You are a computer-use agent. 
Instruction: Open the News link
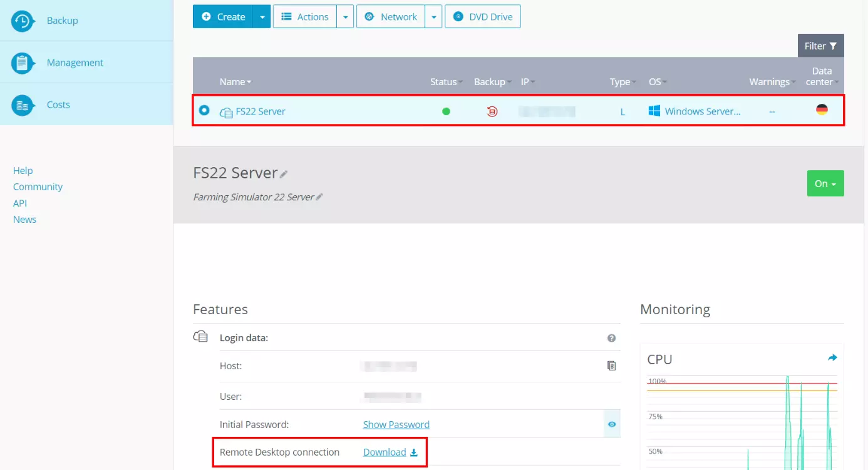click(x=24, y=219)
